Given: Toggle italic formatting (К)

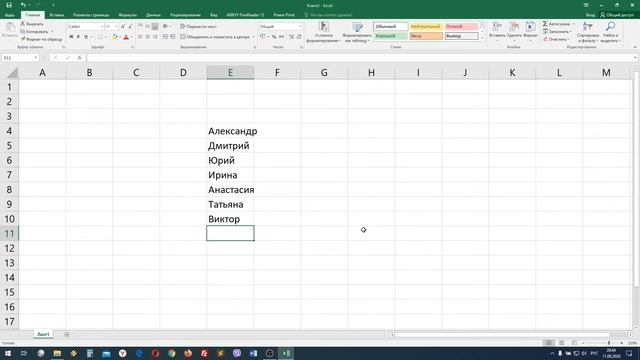Looking at the screenshot, I should pos(78,37).
